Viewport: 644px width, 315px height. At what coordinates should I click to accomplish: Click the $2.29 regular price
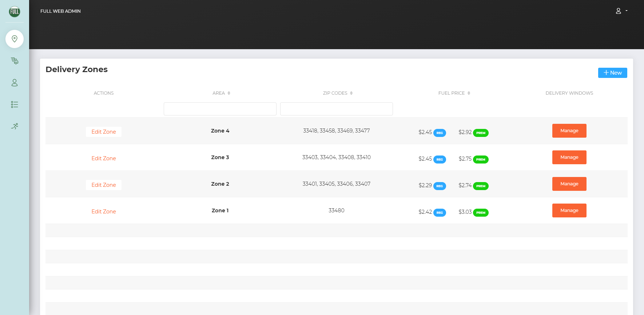(425, 185)
